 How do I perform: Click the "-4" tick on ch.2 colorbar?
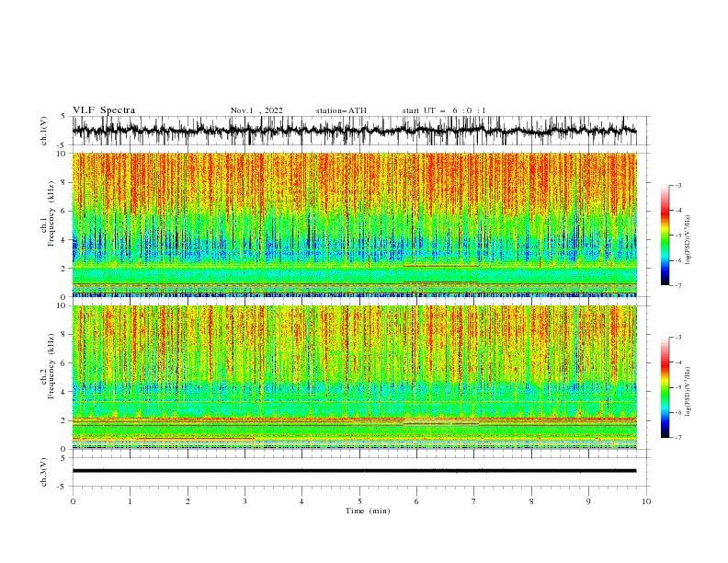point(678,362)
